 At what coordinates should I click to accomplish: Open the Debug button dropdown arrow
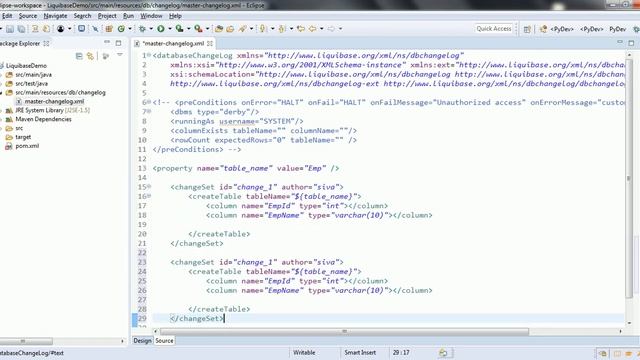click(151, 29)
